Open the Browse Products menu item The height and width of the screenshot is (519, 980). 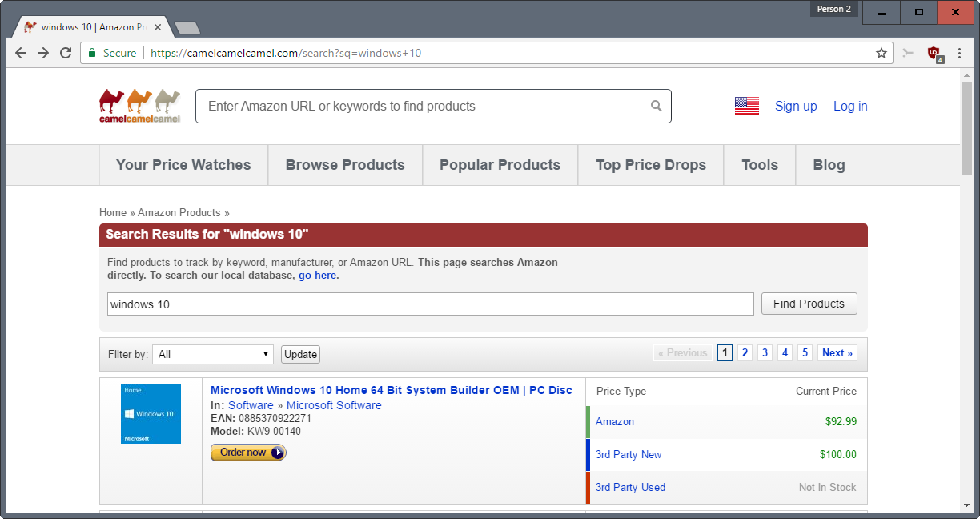(345, 165)
